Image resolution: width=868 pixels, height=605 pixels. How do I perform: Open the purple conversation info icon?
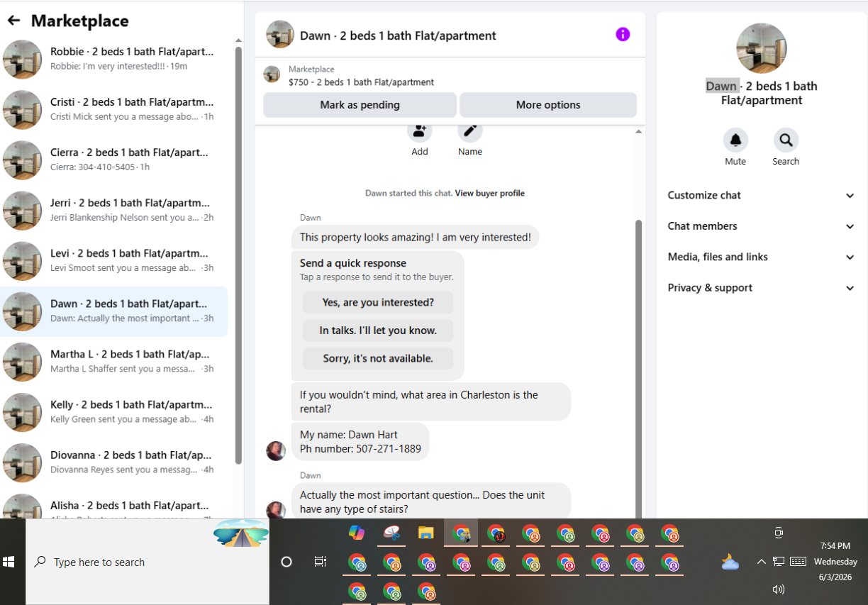[x=623, y=34]
